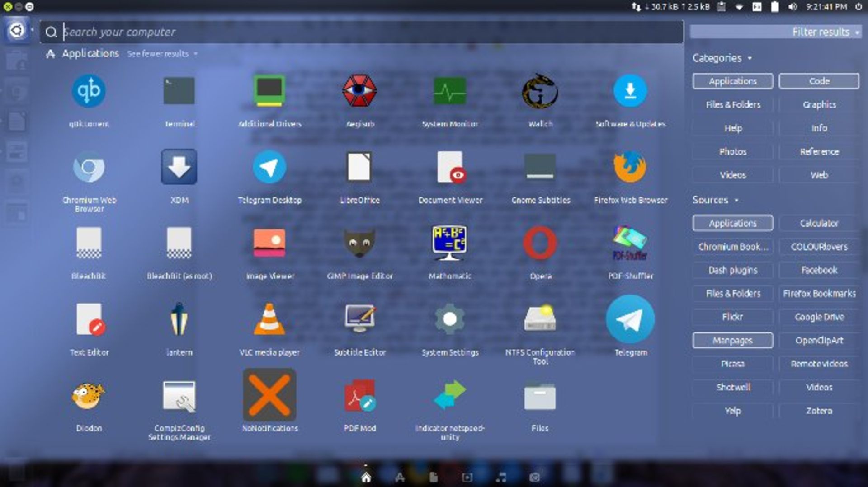Image resolution: width=868 pixels, height=487 pixels.
Task: Switch to Applications lens
Action: (400, 477)
